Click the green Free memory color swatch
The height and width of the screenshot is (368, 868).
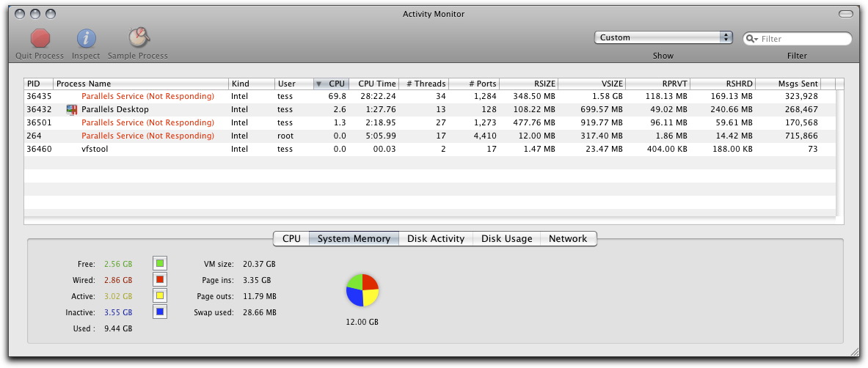click(x=160, y=263)
